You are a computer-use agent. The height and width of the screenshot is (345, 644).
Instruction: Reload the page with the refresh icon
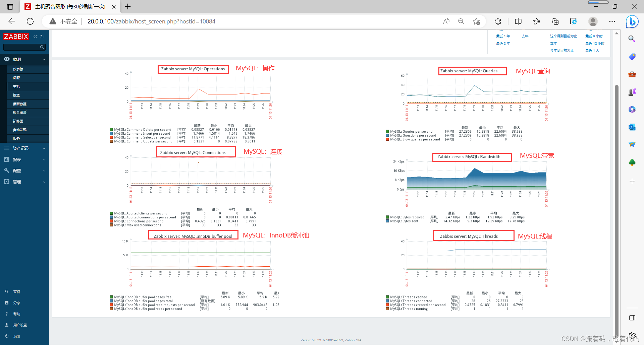coord(30,21)
